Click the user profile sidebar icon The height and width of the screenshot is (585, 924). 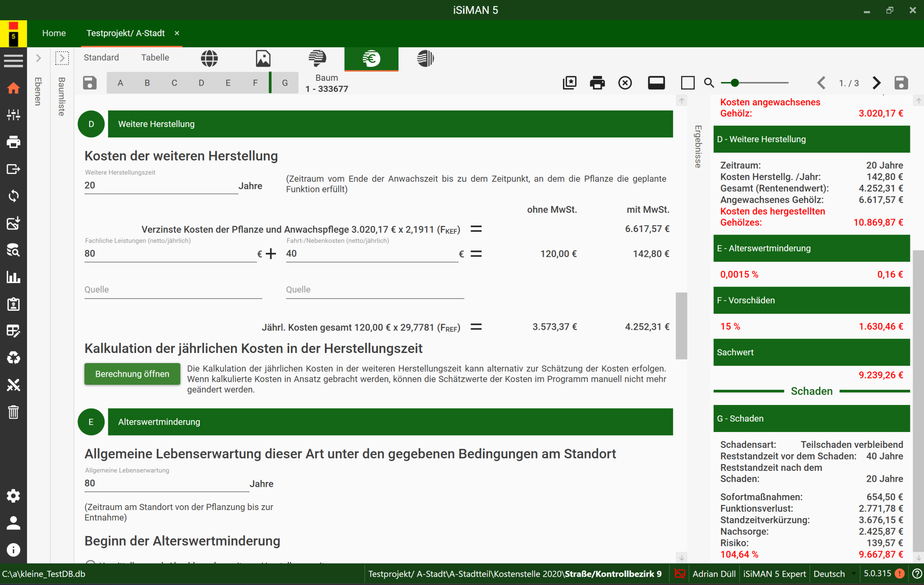pos(13,523)
